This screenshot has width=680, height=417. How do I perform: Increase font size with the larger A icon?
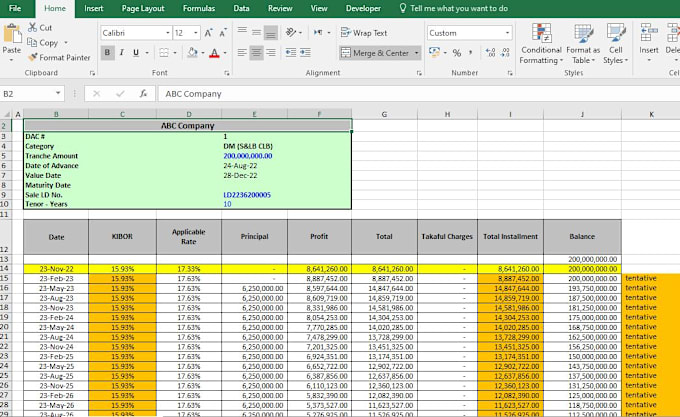pyautogui.click(x=208, y=33)
